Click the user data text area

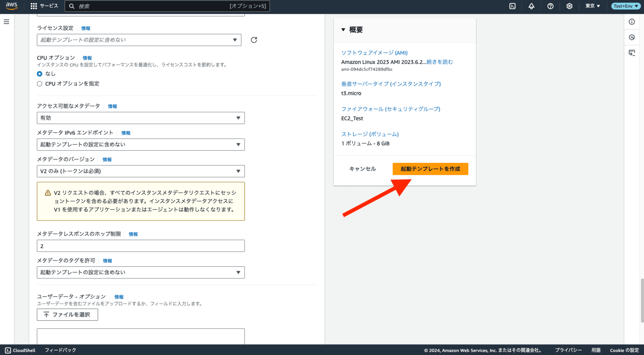tap(141, 337)
